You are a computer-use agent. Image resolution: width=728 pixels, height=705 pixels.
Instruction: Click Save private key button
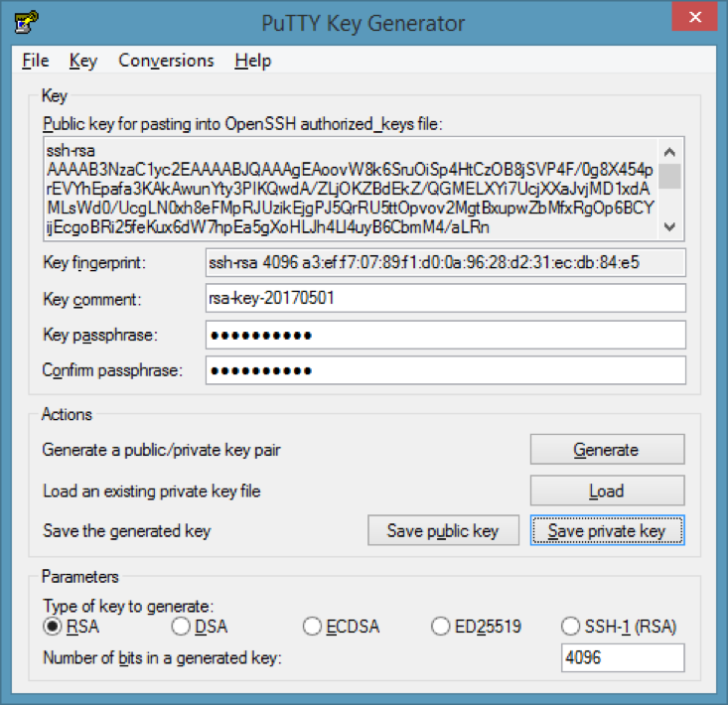607,530
